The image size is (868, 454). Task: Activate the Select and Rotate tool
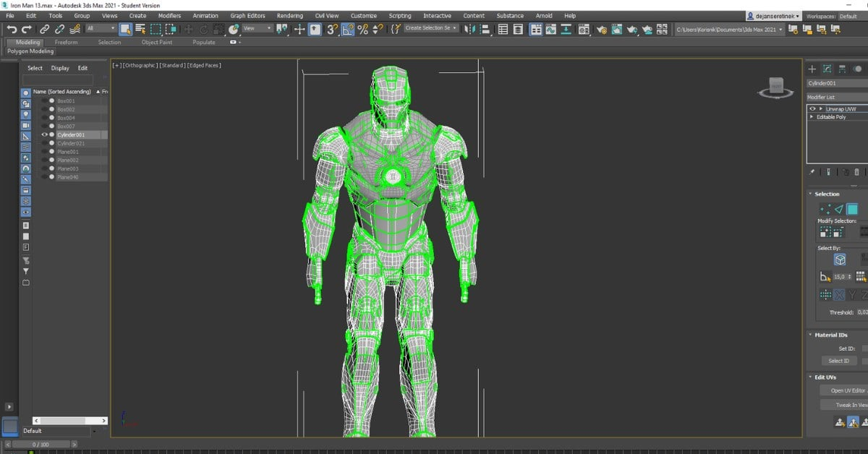pyautogui.click(x=205, y=29)
